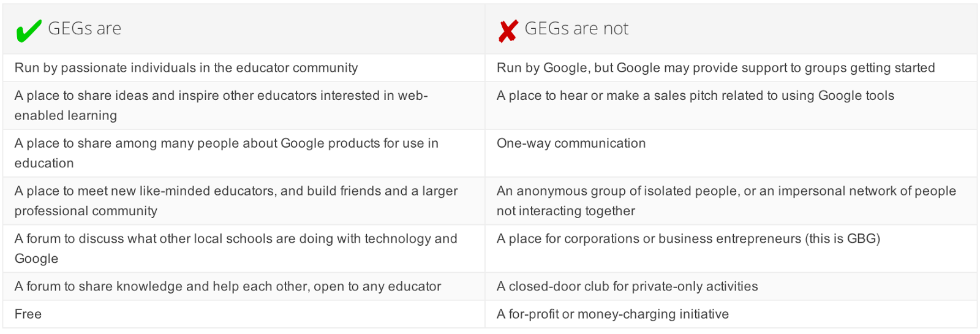Click the green checkmark icon
The image size is (980, 334).
[x=28, y=30]
